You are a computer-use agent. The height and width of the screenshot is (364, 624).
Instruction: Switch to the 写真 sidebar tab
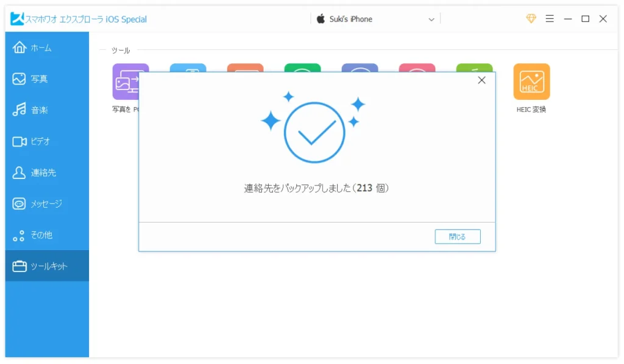tap(39, 79)
